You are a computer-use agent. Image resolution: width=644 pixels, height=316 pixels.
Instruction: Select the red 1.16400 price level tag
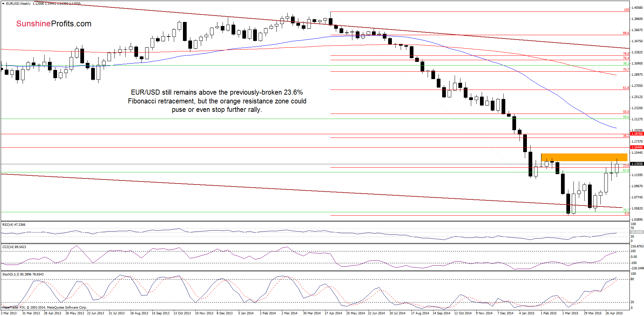(x=637, y=147)
